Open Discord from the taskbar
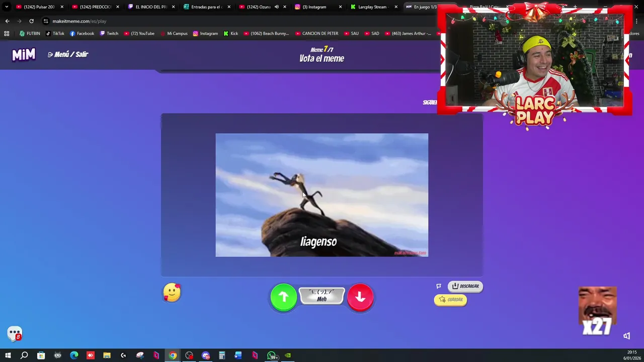 pos(206,355)
